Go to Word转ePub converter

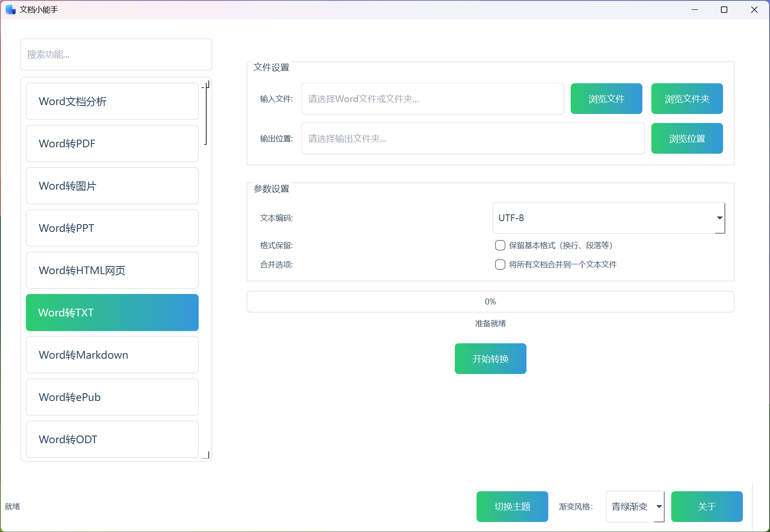coord(112,397)
